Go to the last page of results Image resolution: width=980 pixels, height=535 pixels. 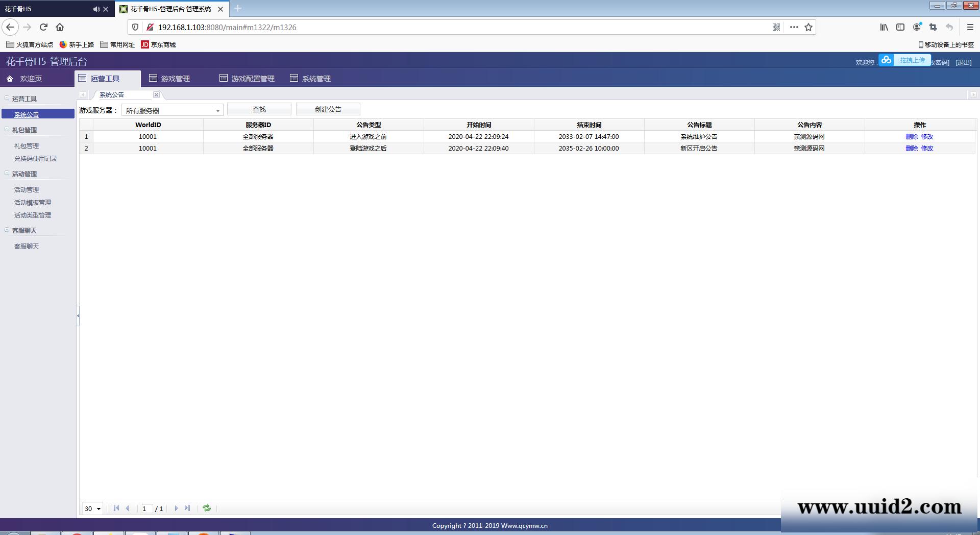pos(187,508)
